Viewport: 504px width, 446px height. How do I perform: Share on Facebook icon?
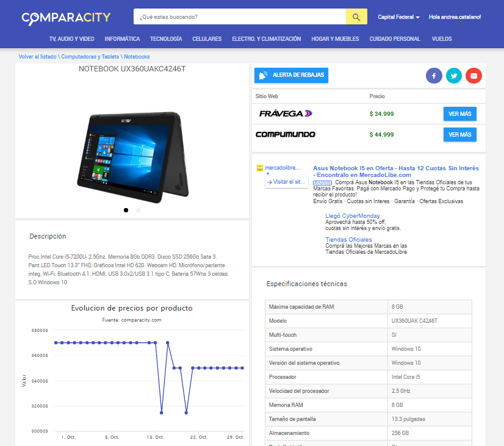[x=434, y=76]
